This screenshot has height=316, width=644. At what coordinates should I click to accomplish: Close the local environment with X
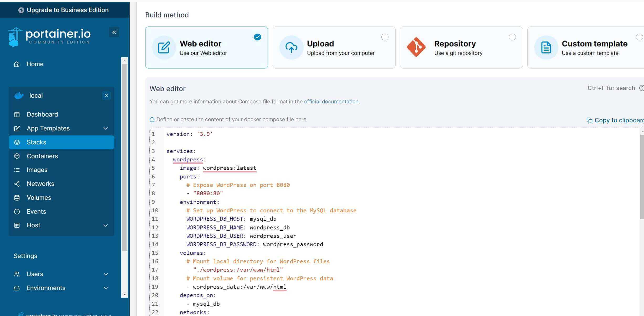coord(106,96)
